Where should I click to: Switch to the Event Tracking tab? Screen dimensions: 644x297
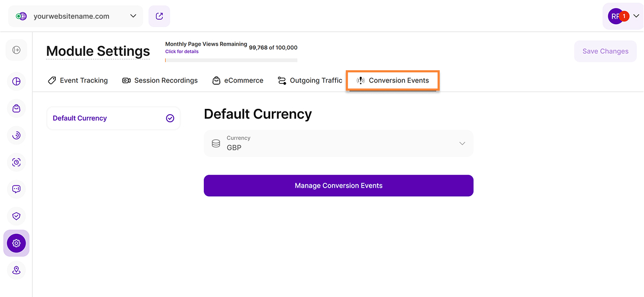click(x=78, y=80)
